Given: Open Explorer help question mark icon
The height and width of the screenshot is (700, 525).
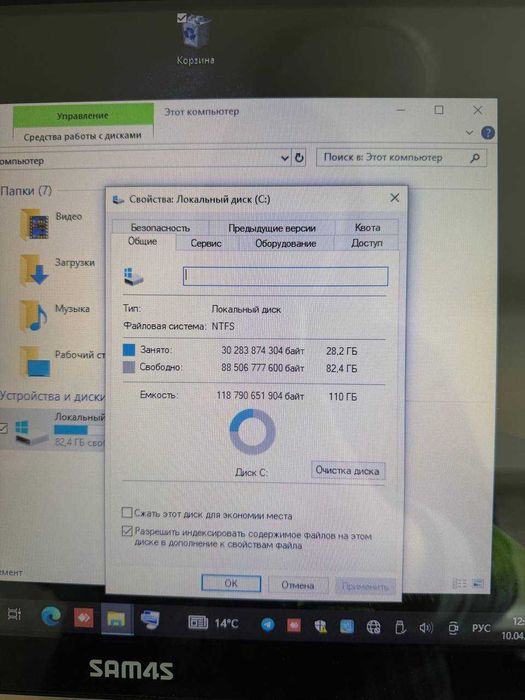Looking at the screenshot, I should click(x=488, y=133).
